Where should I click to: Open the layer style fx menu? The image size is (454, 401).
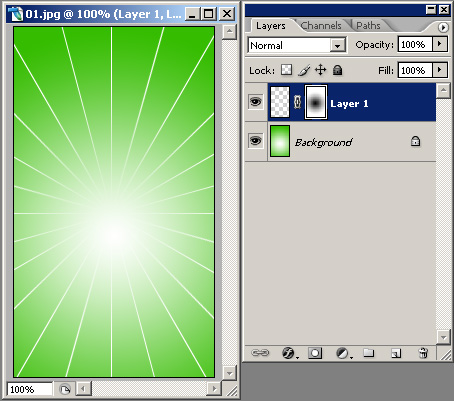coord(289,353)
